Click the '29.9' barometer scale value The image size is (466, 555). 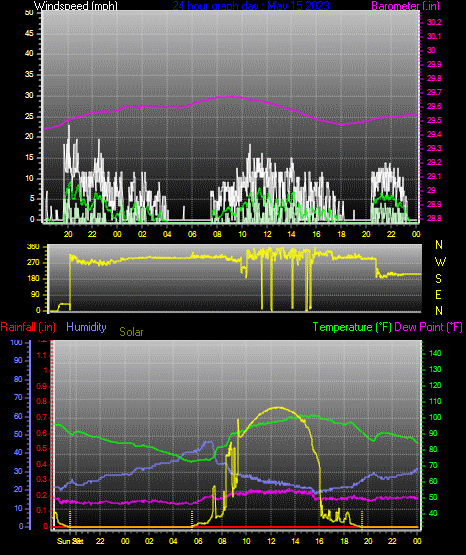pyautogui.click(x=434, y=64)
